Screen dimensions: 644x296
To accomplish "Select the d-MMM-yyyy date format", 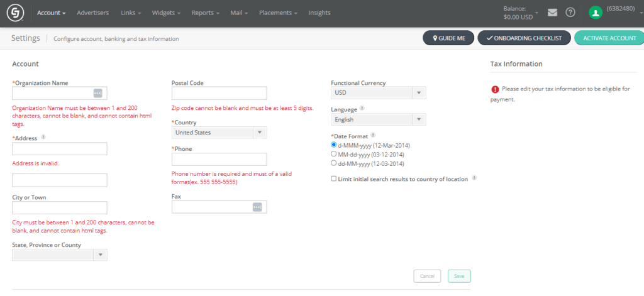I will (334, 145).
